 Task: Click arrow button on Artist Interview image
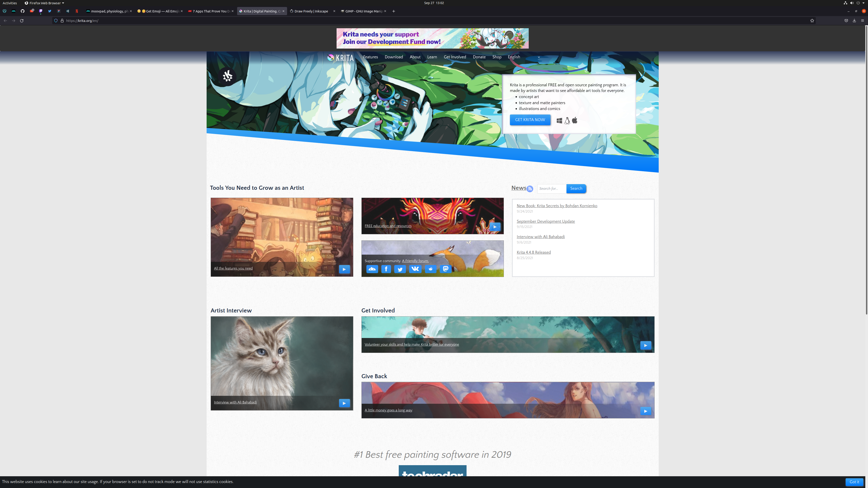pos(344,403)
